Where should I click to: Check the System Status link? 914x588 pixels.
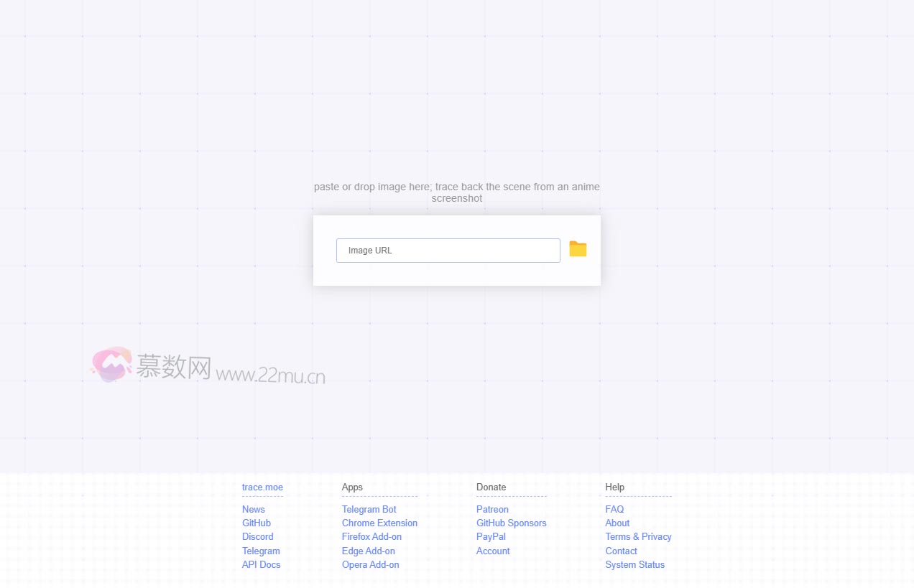(x=634, y=564)
